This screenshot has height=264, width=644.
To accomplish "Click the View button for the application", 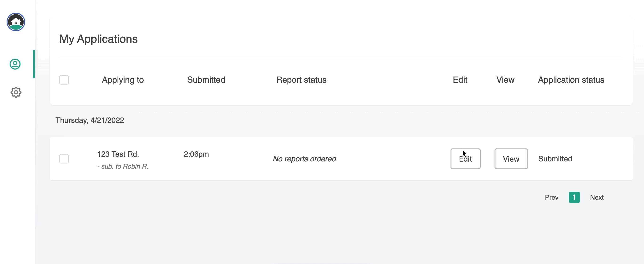I will tap(511, 159).
